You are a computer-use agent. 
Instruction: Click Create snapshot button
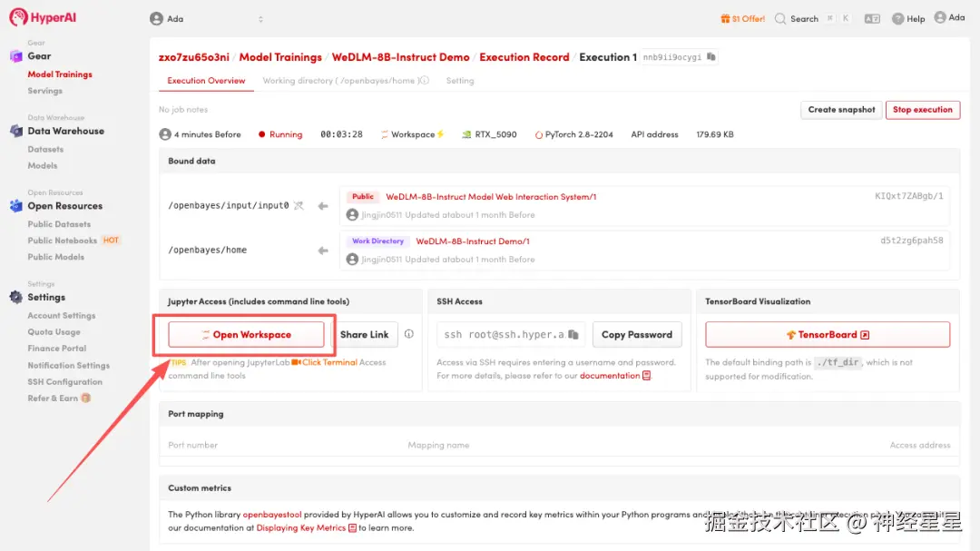[x=841, y=110]
